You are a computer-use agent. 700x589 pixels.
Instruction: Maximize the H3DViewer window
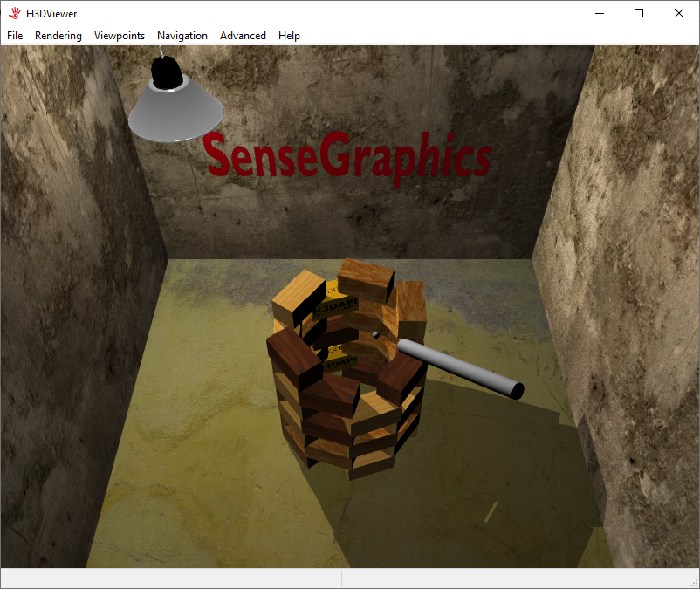[639, 13]
